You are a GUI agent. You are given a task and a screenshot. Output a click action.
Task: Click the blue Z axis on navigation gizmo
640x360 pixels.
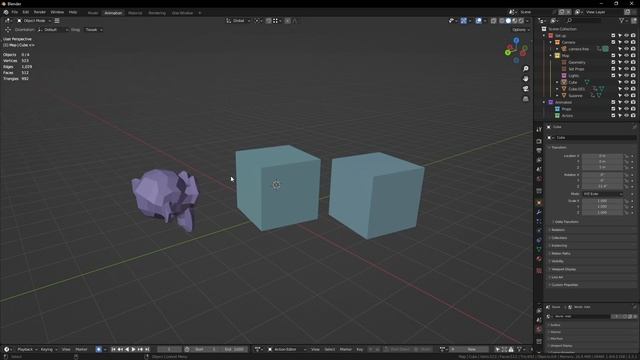coord(516,40)
